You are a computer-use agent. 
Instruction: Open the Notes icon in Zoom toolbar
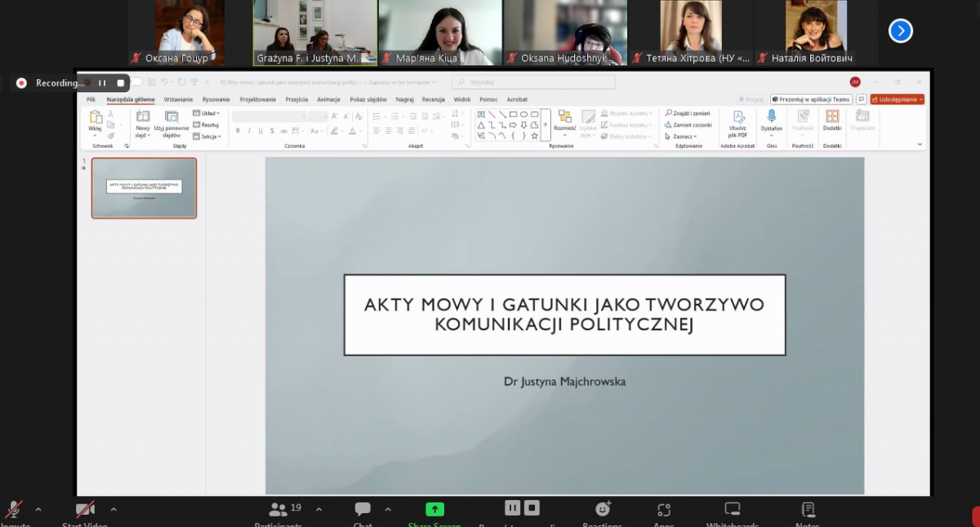point(808,510)
